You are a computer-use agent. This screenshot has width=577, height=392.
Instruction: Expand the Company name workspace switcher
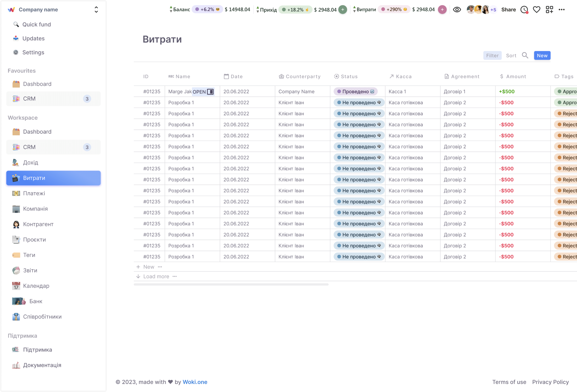[96, 10]
